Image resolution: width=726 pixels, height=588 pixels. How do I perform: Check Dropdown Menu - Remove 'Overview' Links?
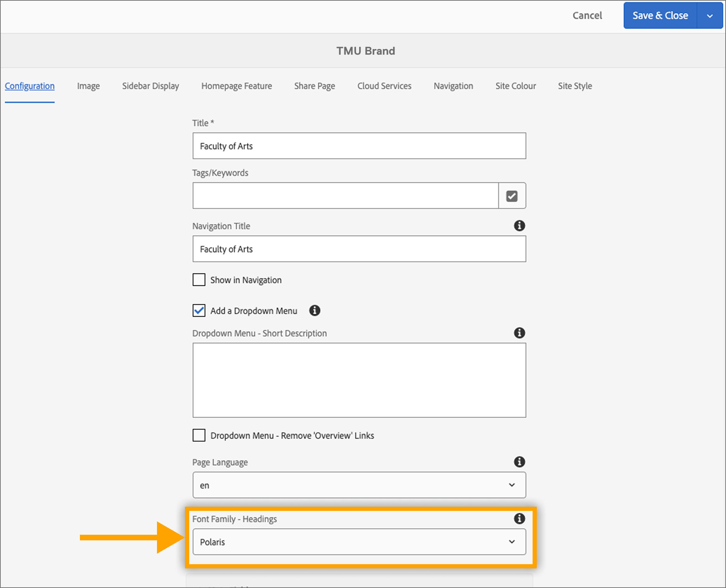199,435
